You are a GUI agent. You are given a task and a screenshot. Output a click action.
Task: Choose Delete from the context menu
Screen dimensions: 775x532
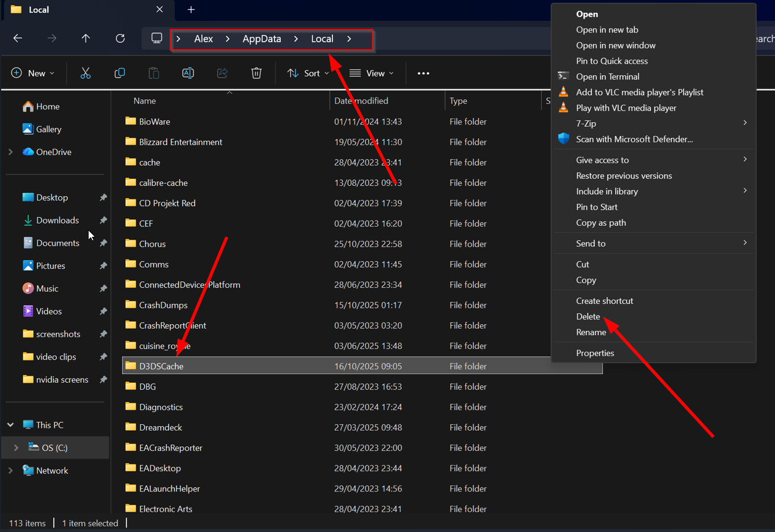[x=588, y=317]
